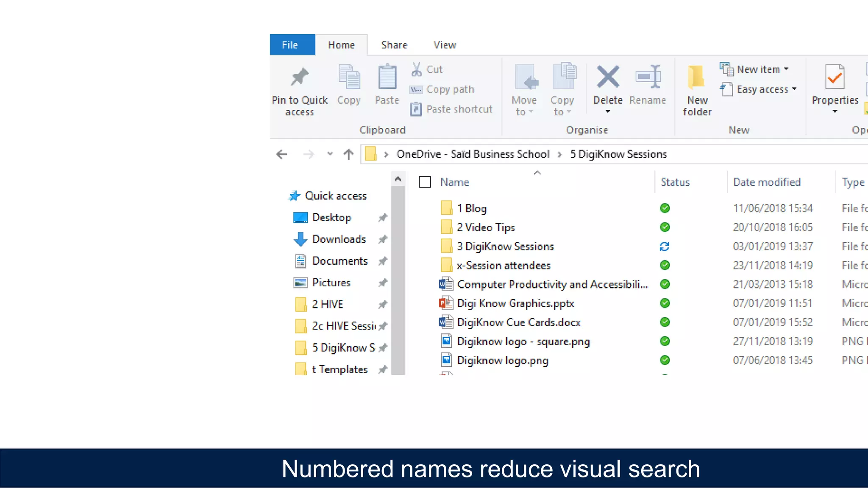
Task: Open recent locations dropdown chevron
Action: click(x=330, y=155)
